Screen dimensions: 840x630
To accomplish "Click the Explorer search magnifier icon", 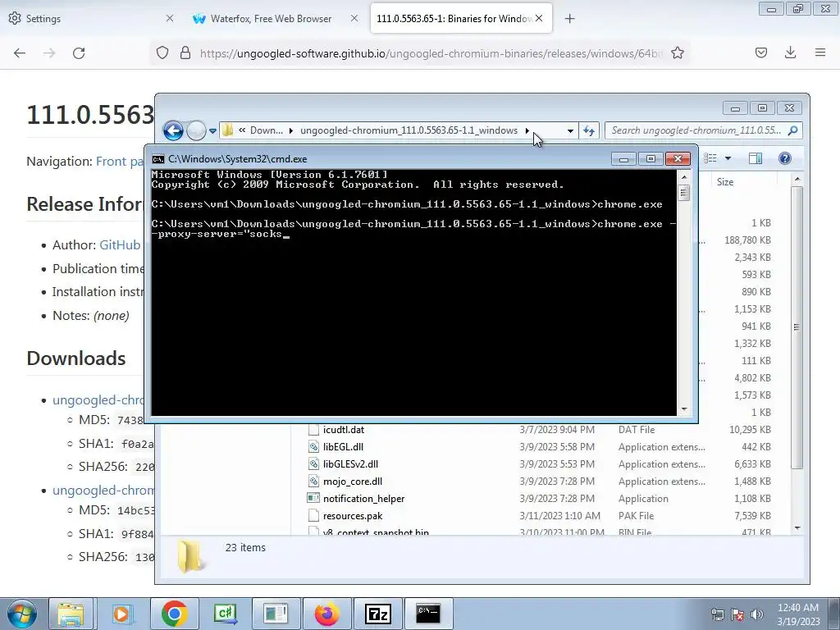I will click(793, 130).
